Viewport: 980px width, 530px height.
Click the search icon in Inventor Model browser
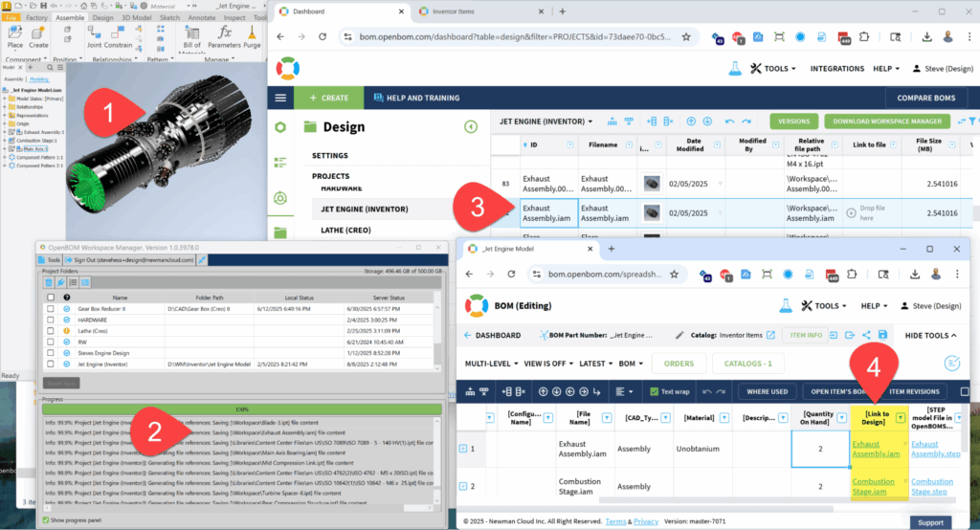pyautogui.click(x=50, y=68)
